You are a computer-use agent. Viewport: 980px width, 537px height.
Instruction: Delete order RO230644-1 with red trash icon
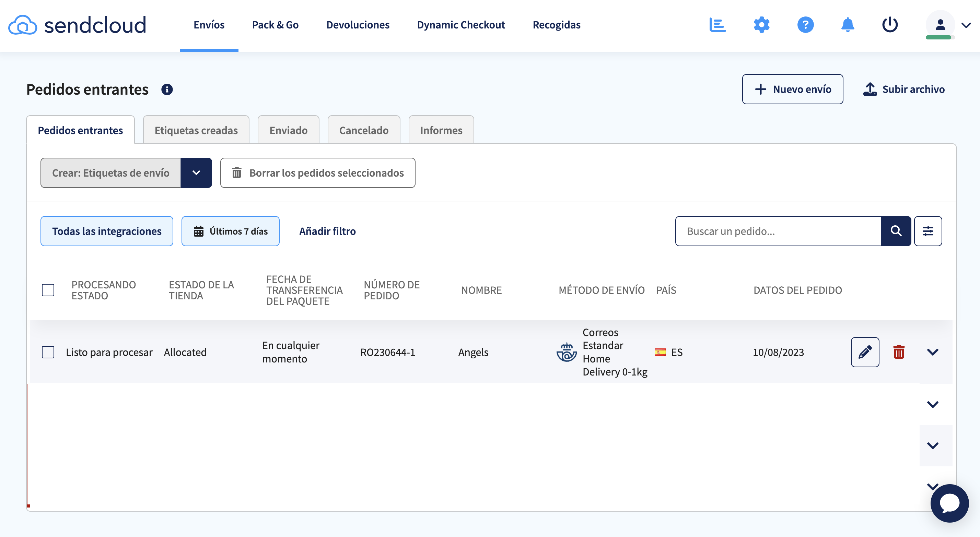(899, 352)
